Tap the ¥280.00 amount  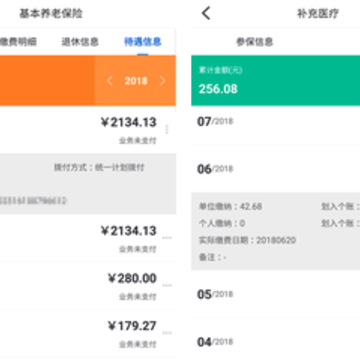click(132, 278)
